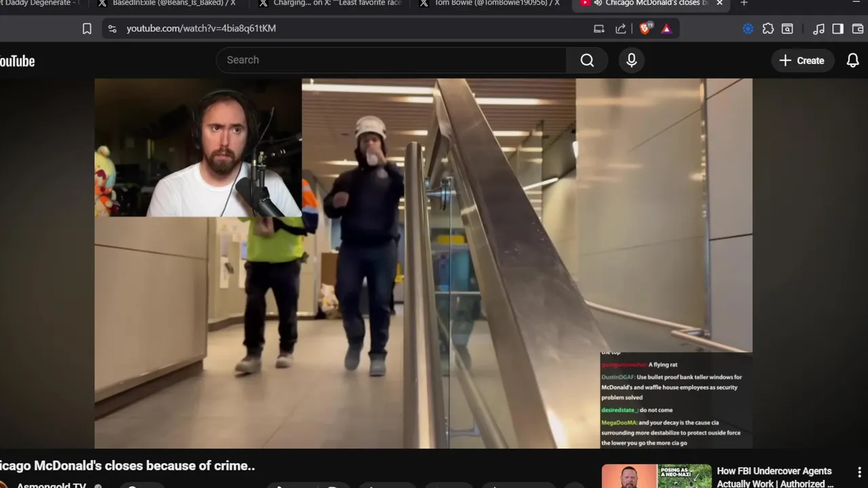Close the Chicago McDonald's tab
The height and width of the screenshot is (488, 868).
(719, 3)
